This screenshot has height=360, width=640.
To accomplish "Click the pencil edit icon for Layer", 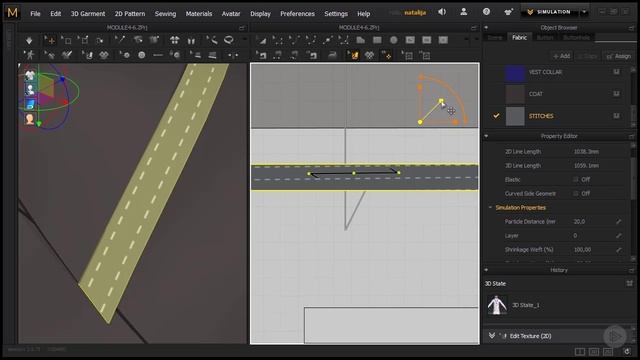I will pyautogui.click(x=619, y=236).
